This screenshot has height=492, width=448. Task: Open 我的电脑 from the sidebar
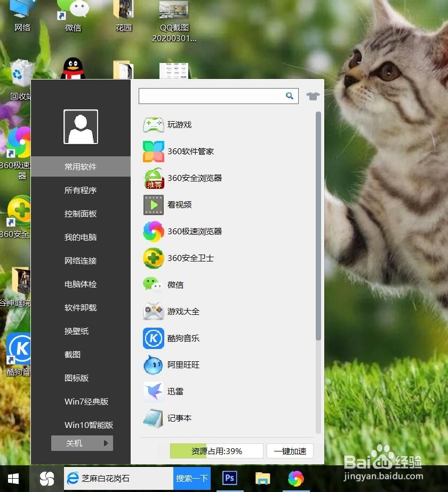pos(81,237)
